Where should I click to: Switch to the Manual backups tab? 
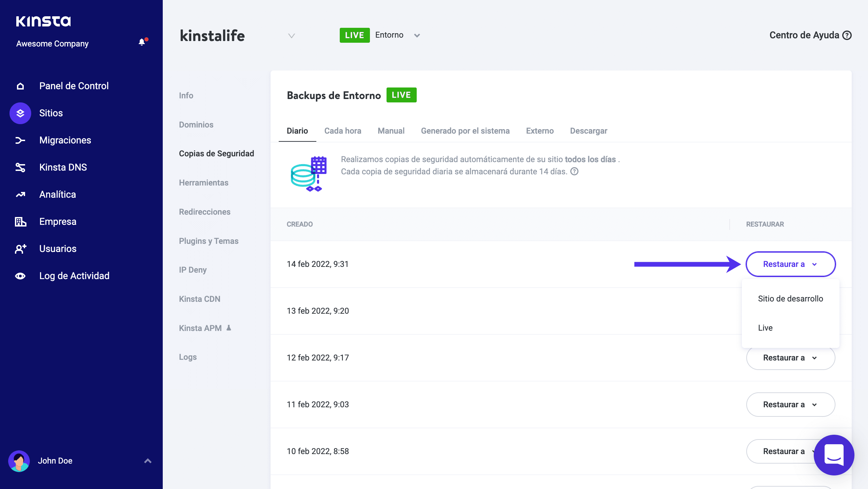[x=391, y=131]
